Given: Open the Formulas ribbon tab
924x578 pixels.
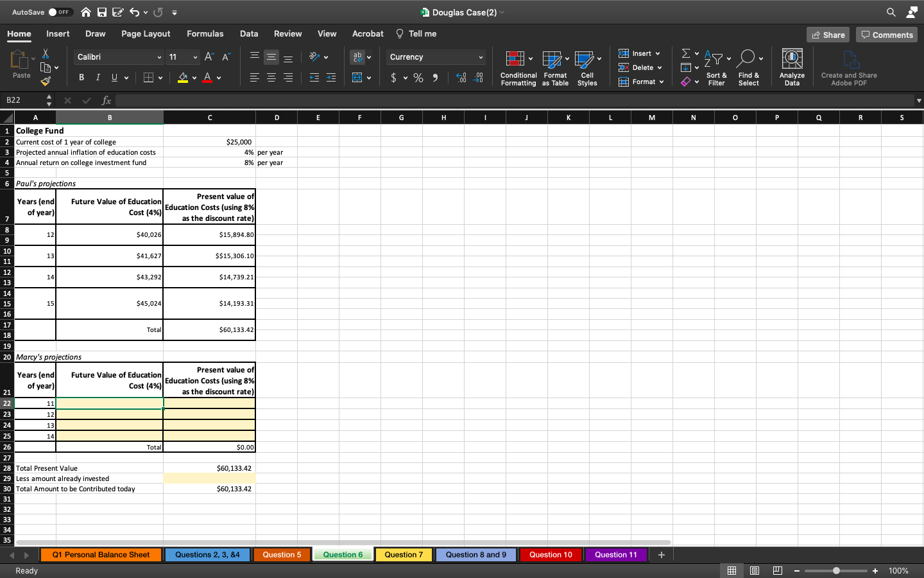Looking at the screenshot, I should 205,34.
